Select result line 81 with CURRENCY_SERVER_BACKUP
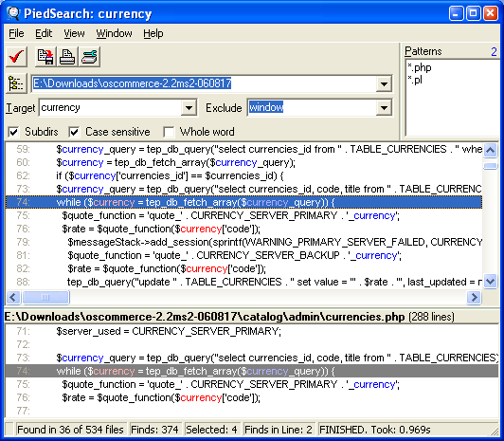Image resolution: width=504 pixels, height=441 pixels. [x=243, y=255]
